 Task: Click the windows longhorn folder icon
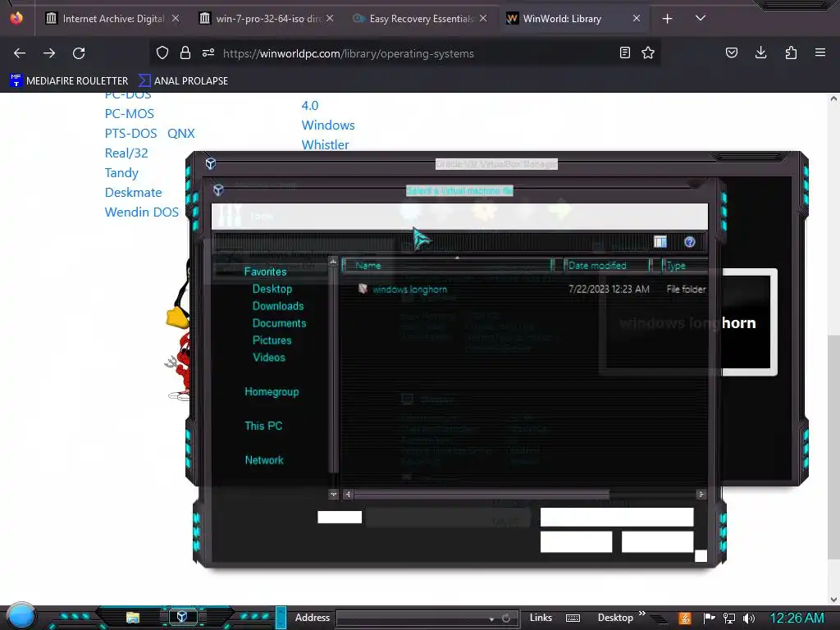[x=363, y=289]
